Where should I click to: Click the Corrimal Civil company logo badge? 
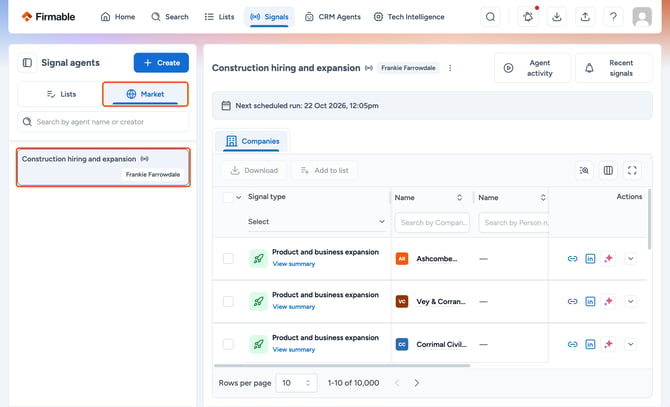tap(402, 344)
